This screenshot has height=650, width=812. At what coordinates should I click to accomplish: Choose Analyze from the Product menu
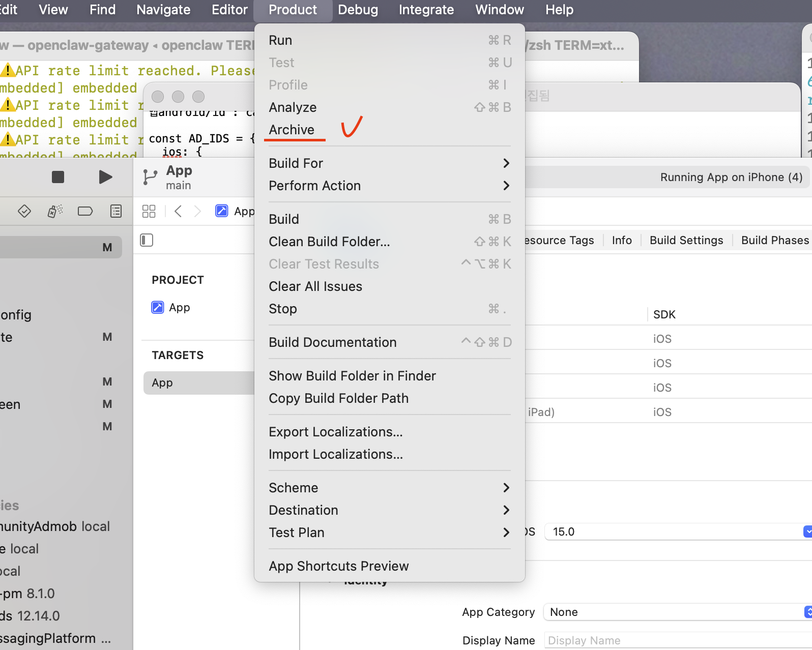pos(390,107)
